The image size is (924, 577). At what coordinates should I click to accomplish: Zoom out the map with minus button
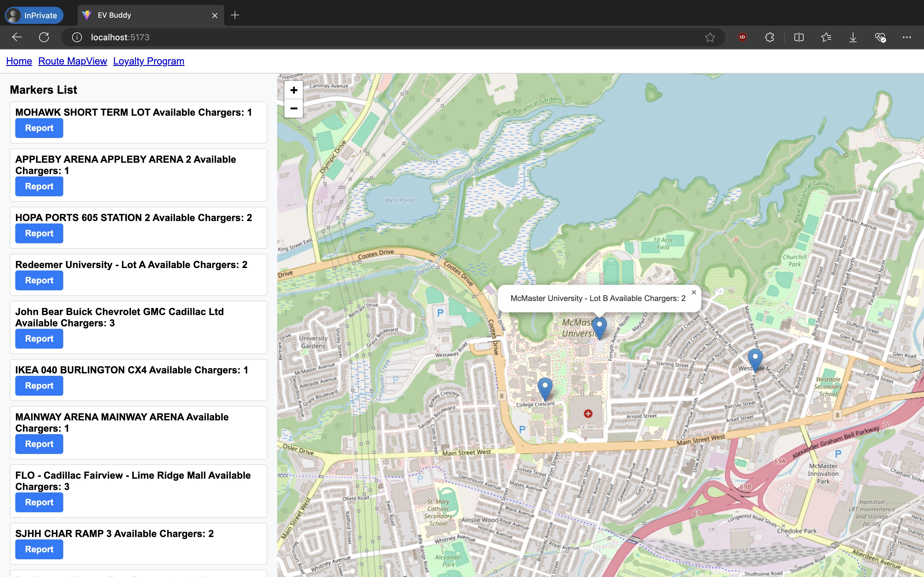[x=293, y=108]
